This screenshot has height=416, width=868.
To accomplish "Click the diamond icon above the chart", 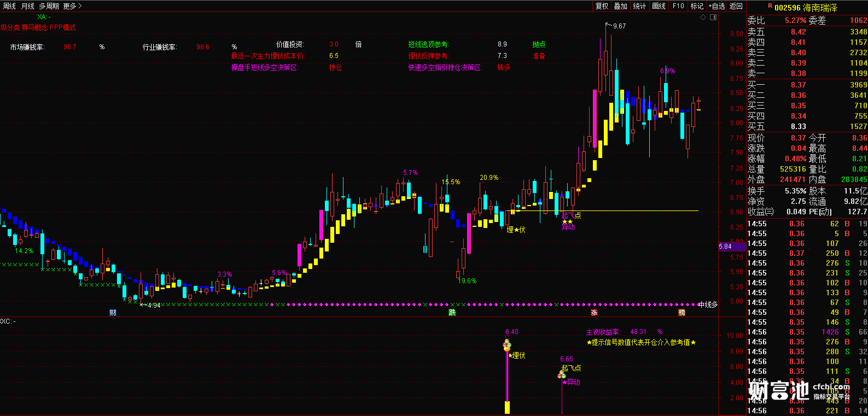I will pyautogui.click(x=703, y=17).
